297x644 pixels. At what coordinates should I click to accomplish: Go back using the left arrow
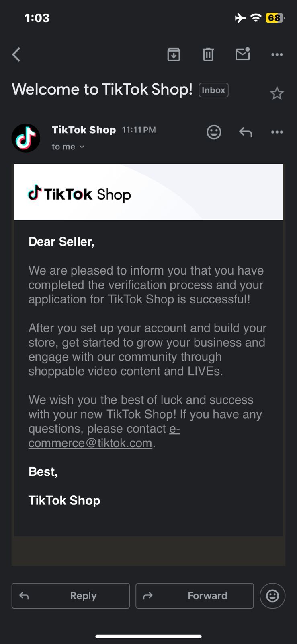click(x=16, y=54)
